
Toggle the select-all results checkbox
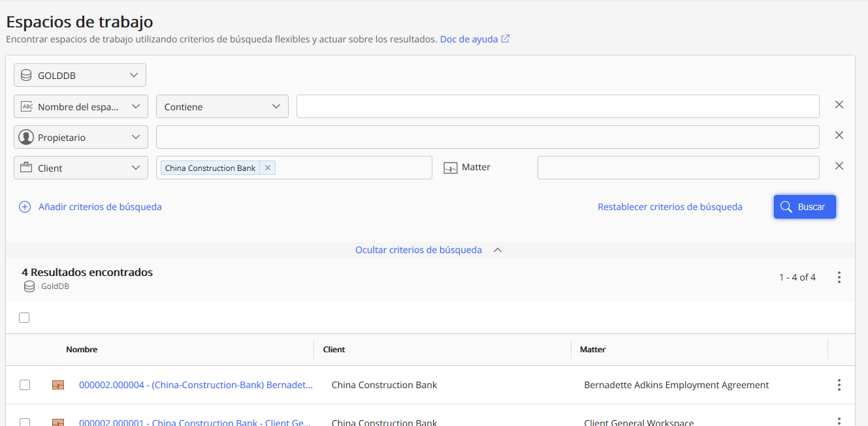24,318
